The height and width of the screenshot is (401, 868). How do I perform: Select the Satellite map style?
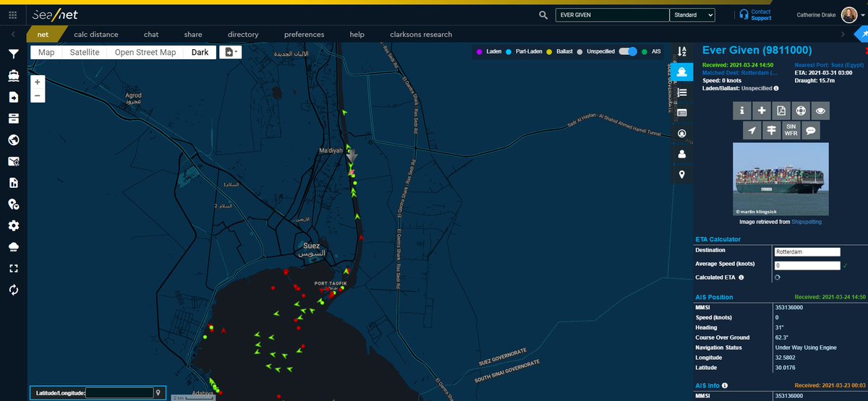(85, 52)
